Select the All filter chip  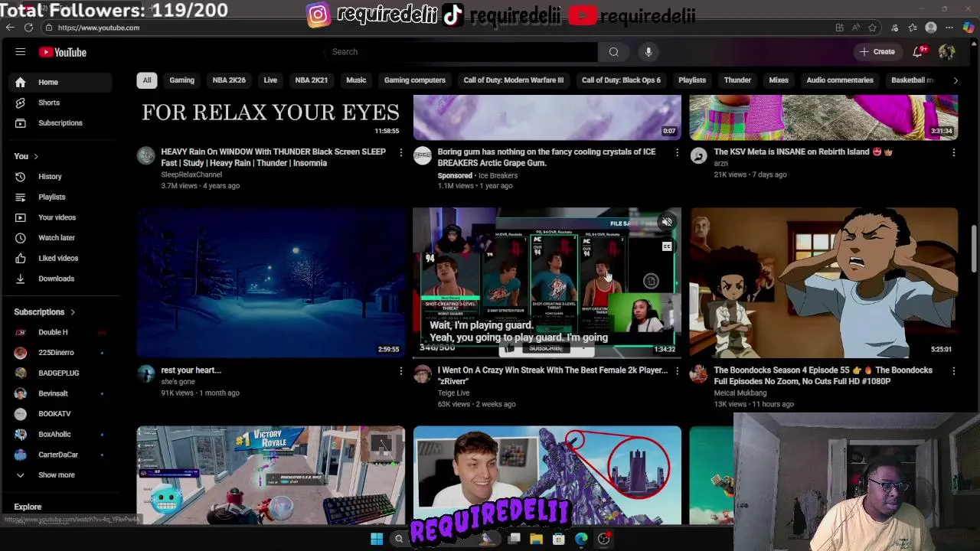147,80
